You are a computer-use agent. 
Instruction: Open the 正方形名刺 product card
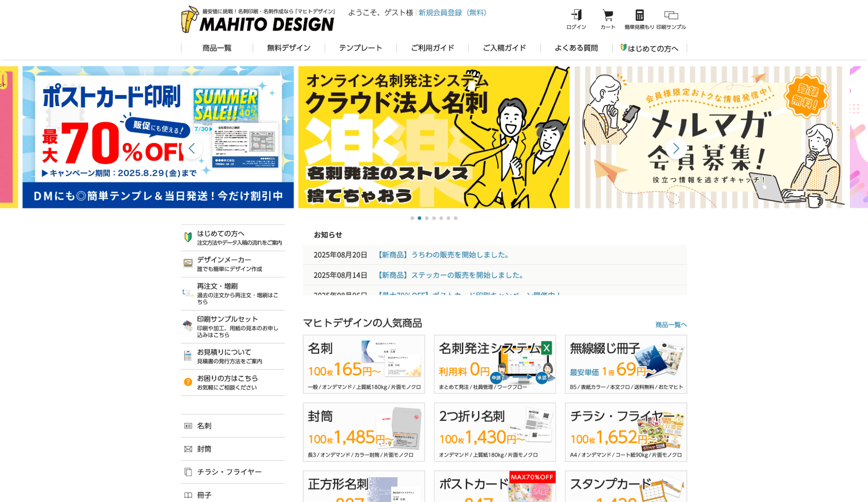point(364,486)
